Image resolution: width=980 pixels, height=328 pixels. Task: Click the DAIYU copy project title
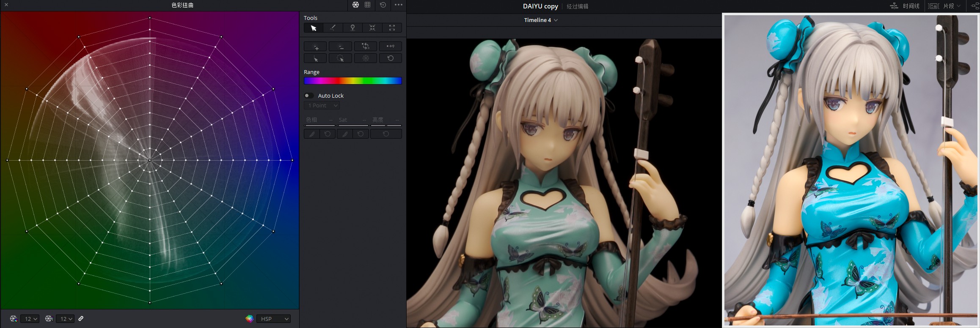click(540, 6)
